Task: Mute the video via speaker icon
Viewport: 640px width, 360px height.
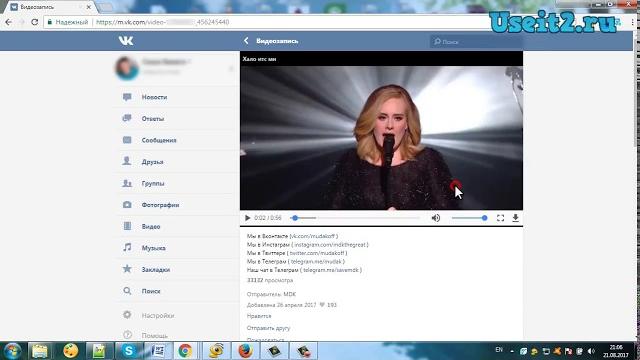Action: pos(436,218)
